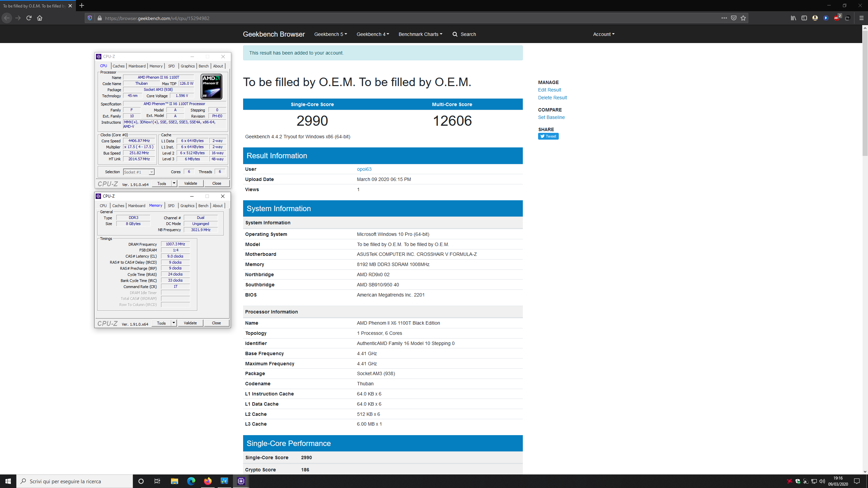Bookmark this page with the star icon
The height and width of the screenshot is (488, 868).
tap(743, 18)
